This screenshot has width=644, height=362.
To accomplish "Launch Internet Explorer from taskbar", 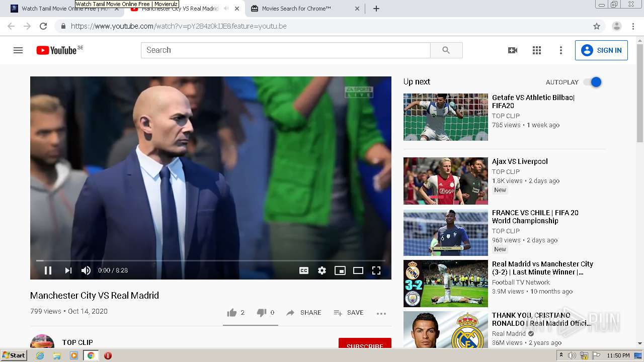I will 40,355.
